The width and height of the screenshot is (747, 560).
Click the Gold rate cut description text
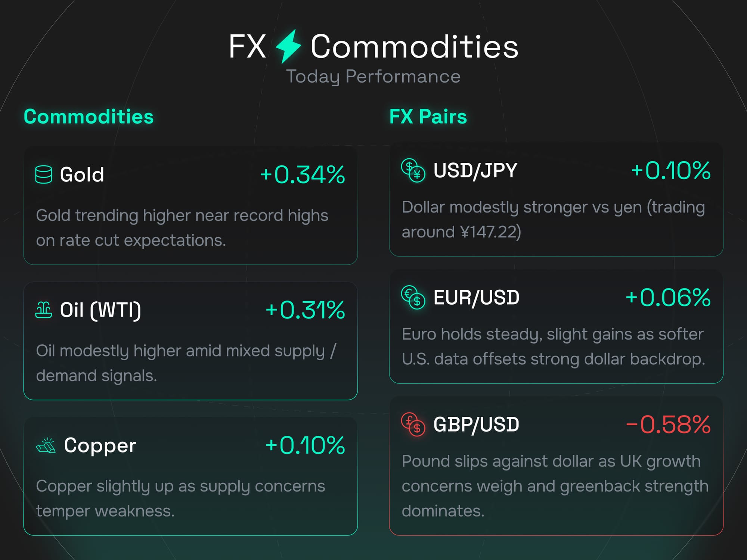[x=182, y=228]
